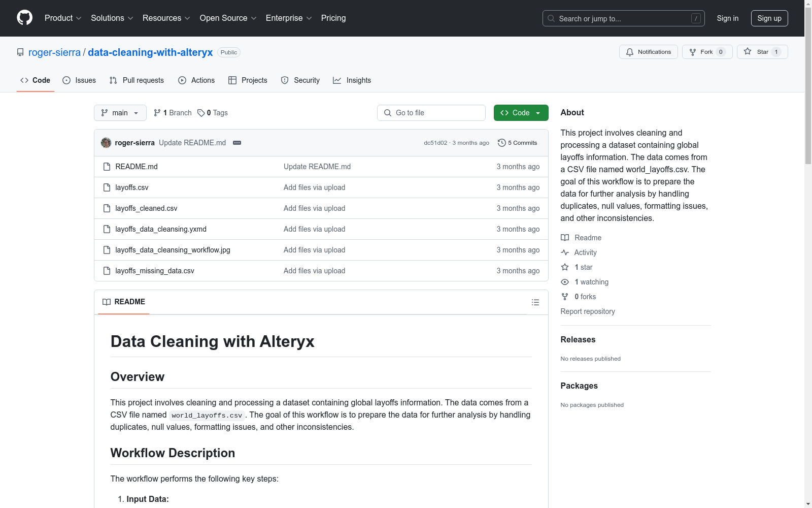Click the Sign in link
Screen dimensions: 812x508
tap(728, 18)
